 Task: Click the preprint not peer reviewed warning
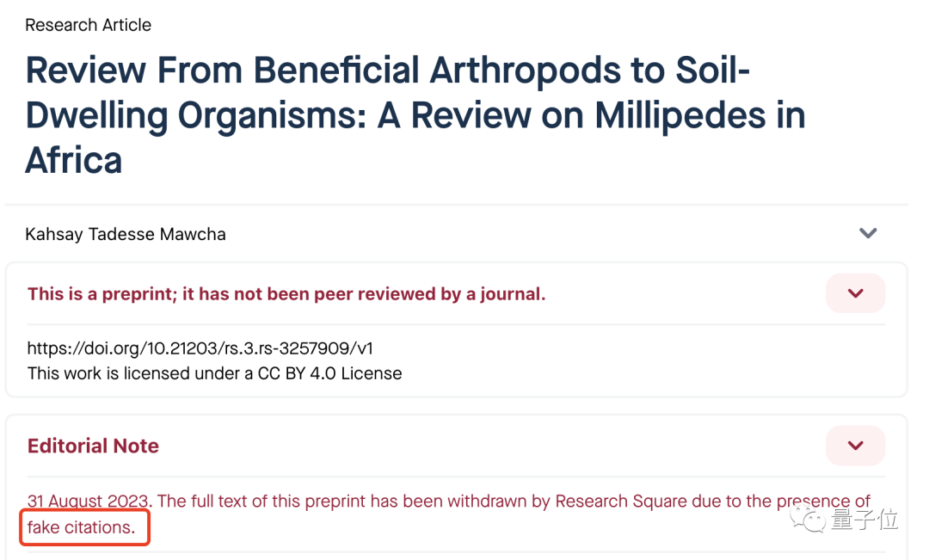(286, 294)
